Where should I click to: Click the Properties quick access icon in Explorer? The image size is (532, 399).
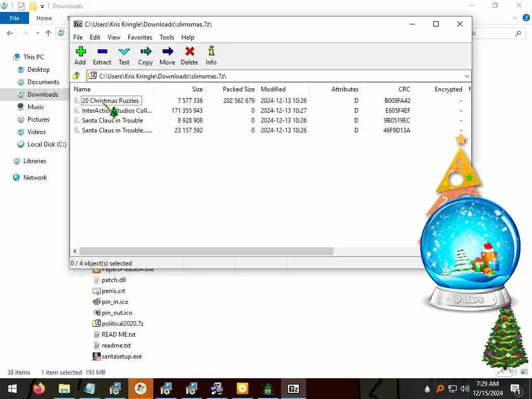click(21, 6)
